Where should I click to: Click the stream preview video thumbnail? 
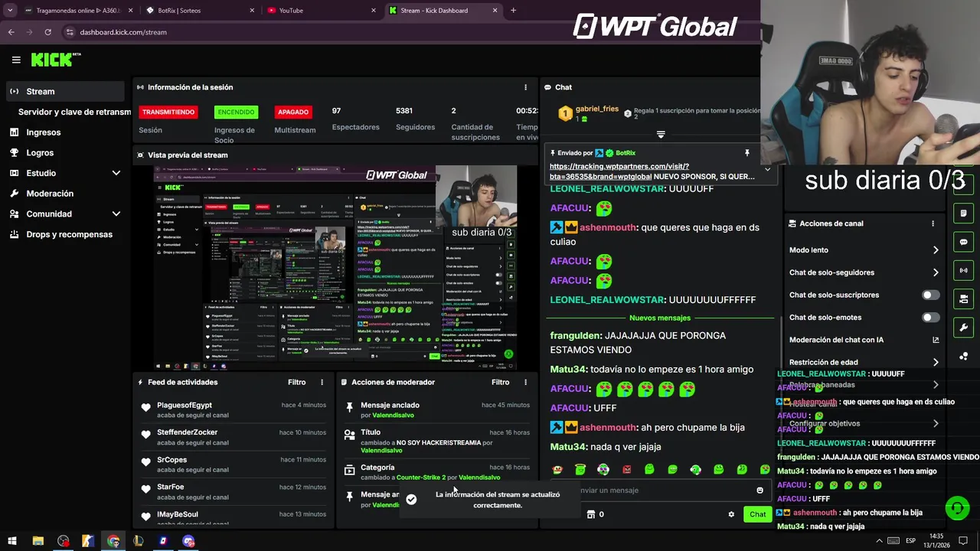coord(335,267)
